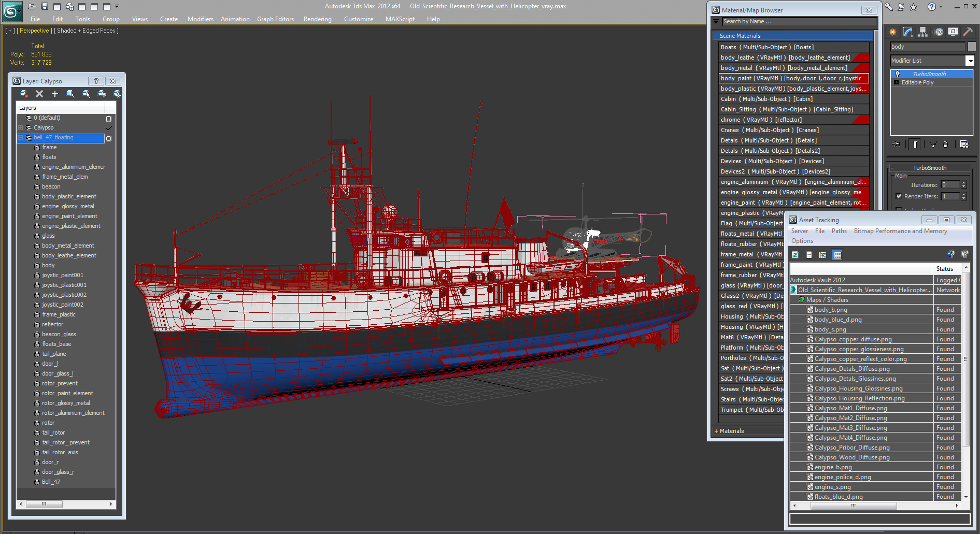
Task: Collapse the TurboSmooth rollout header
Action: click(930, 168)
